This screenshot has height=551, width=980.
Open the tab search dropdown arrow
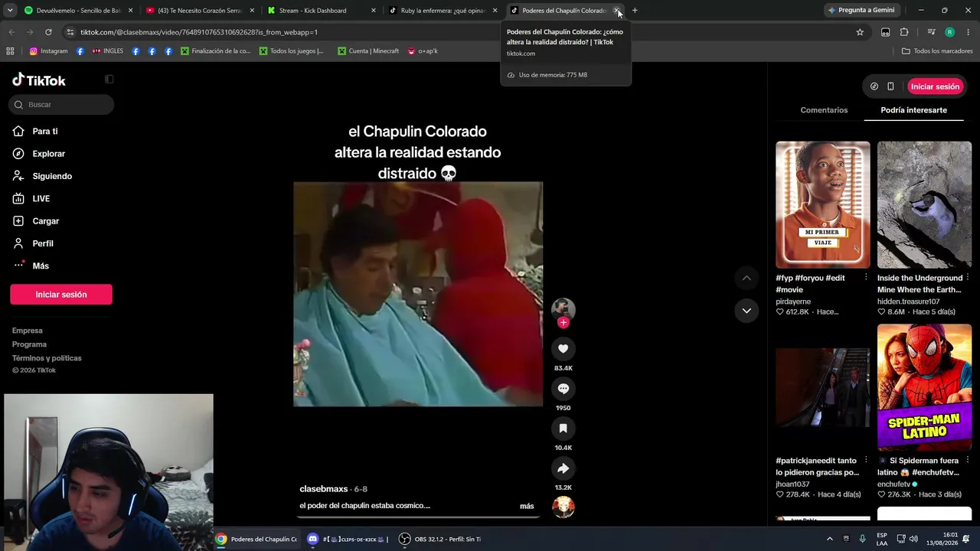click(9, 11)
